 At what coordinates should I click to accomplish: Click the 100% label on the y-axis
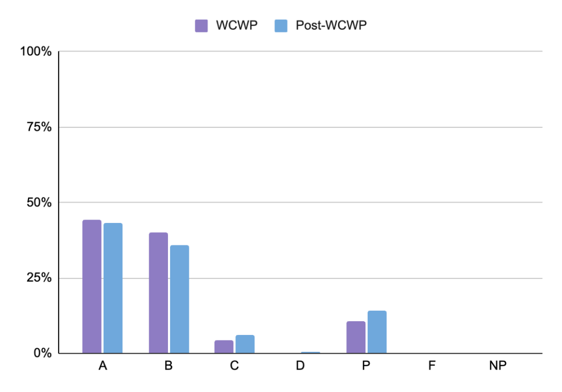click(x=36, y=52)
